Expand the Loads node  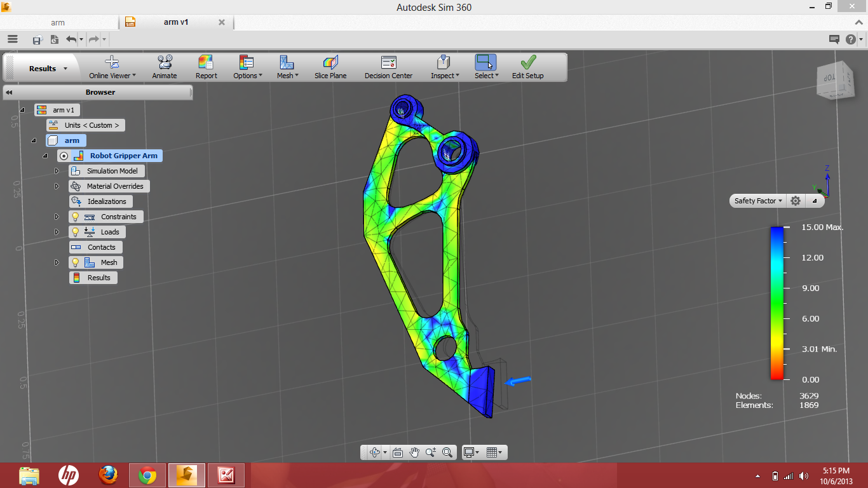pos(57,232)
